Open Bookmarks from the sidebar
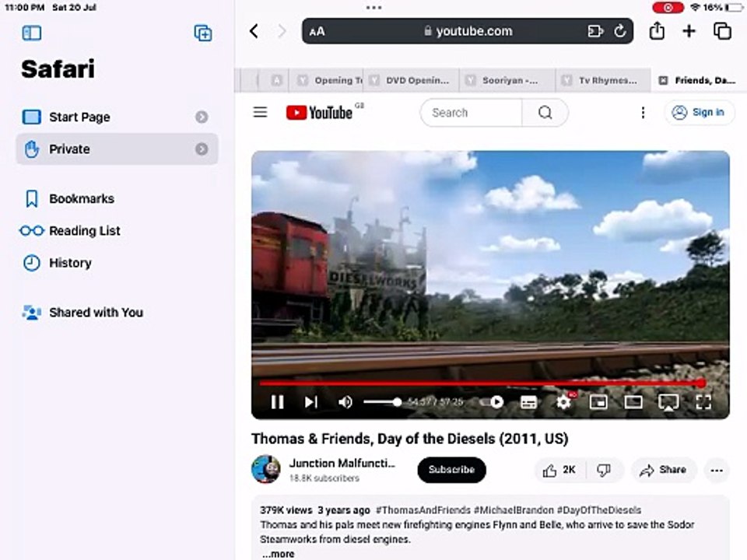This screenshot has height=560, width=747. [x=69, y=198]
